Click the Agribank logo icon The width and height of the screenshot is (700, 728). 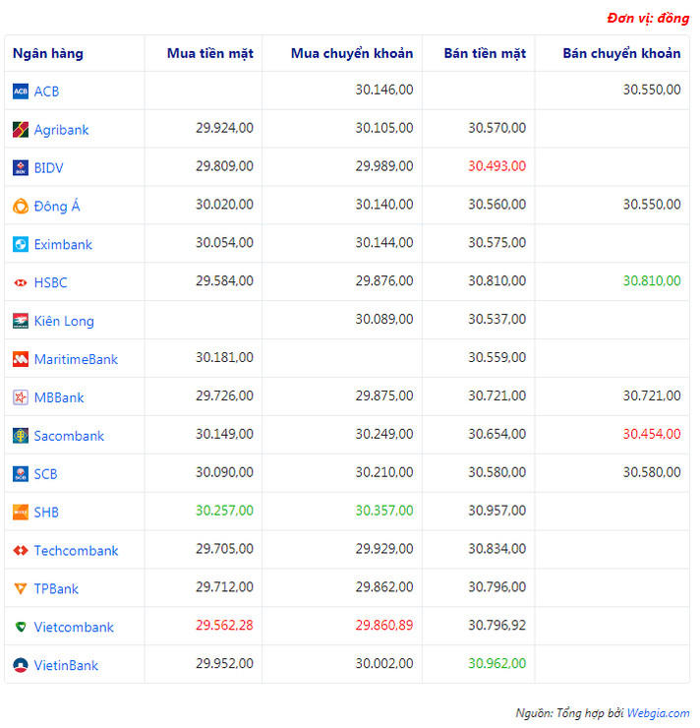tap(20, 130)
